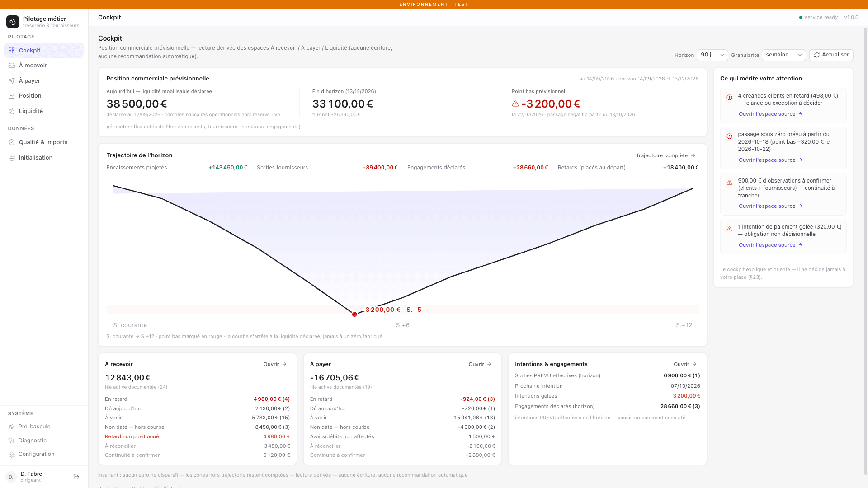Click the Pré-bascule rocket icon
Image resolution: width=868 pixels, height=488 pixels.
coord(12,427)
